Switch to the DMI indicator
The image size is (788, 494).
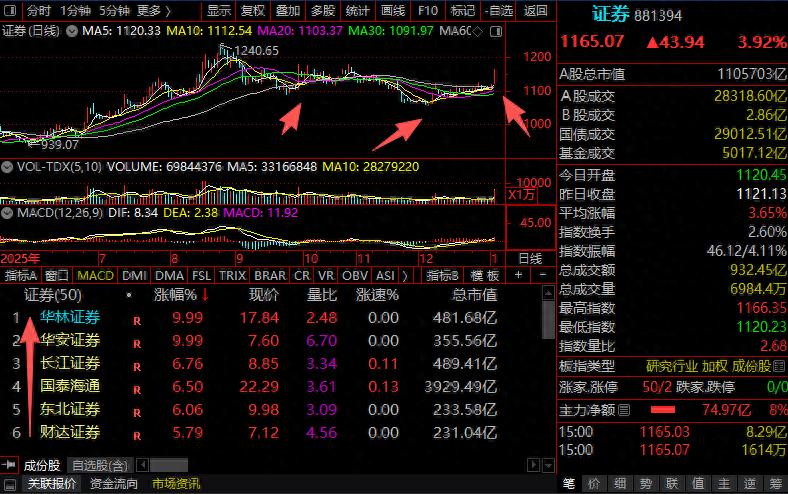134,275
